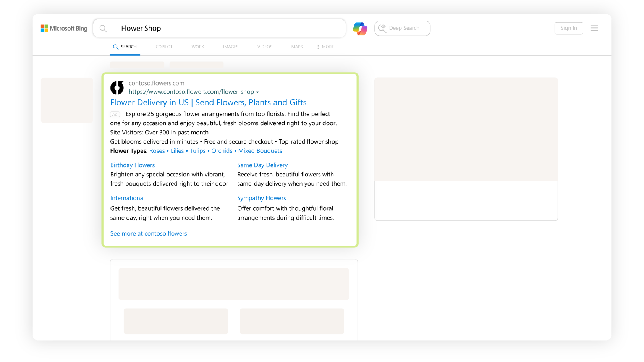Click the Ad label badge
This screenshot has width=644, height=362.
(115, 114)
